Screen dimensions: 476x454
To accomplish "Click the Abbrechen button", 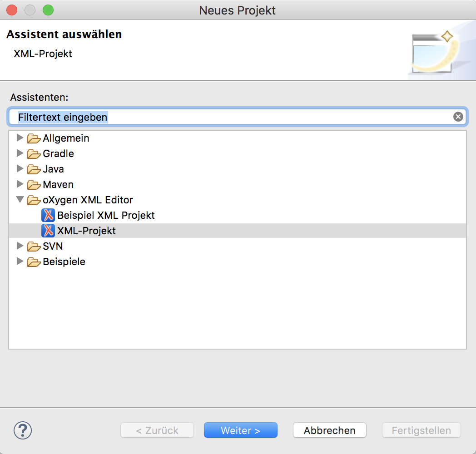I will (x=329, y=430).
